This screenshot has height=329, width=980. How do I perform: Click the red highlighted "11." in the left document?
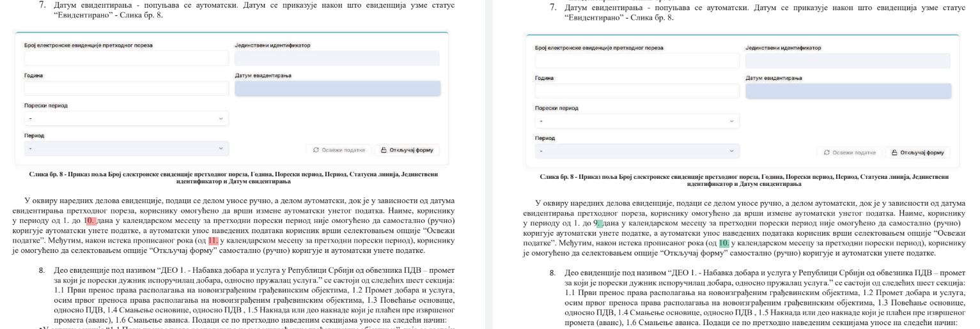point(214,240)
